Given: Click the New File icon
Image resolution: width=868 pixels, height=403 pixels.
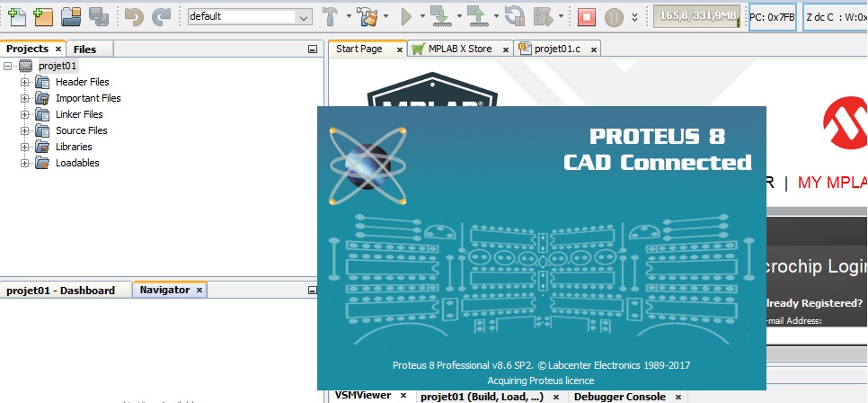Looking at the screenshot, I should 15,16.
